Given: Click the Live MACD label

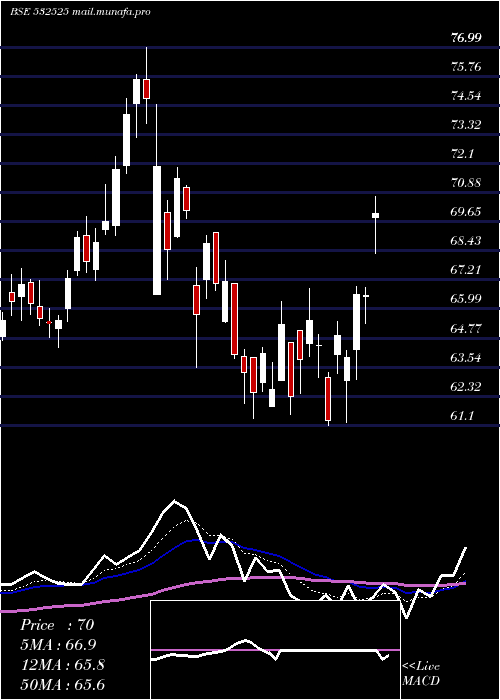Looking at the screenshot, I should pos(421,673).
